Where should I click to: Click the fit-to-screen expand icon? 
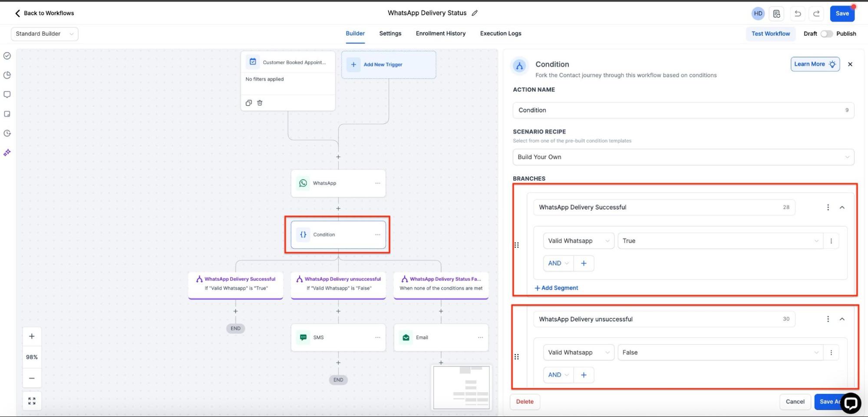point(32,401)
